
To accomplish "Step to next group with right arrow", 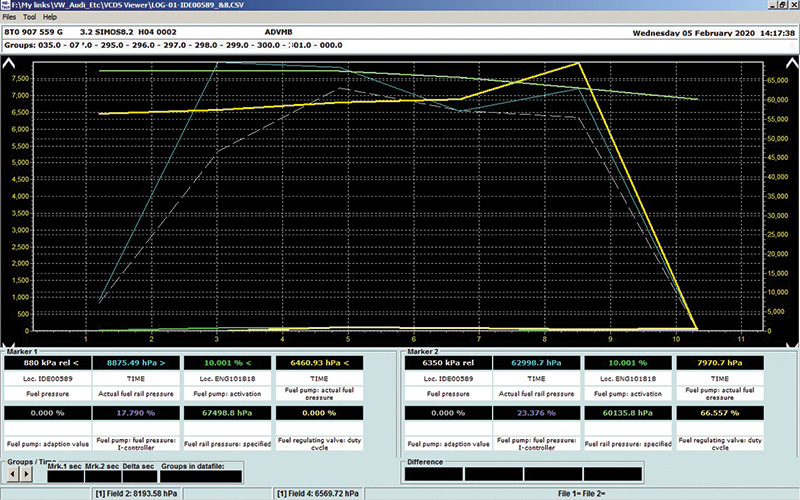I will (x=26, y=475).
